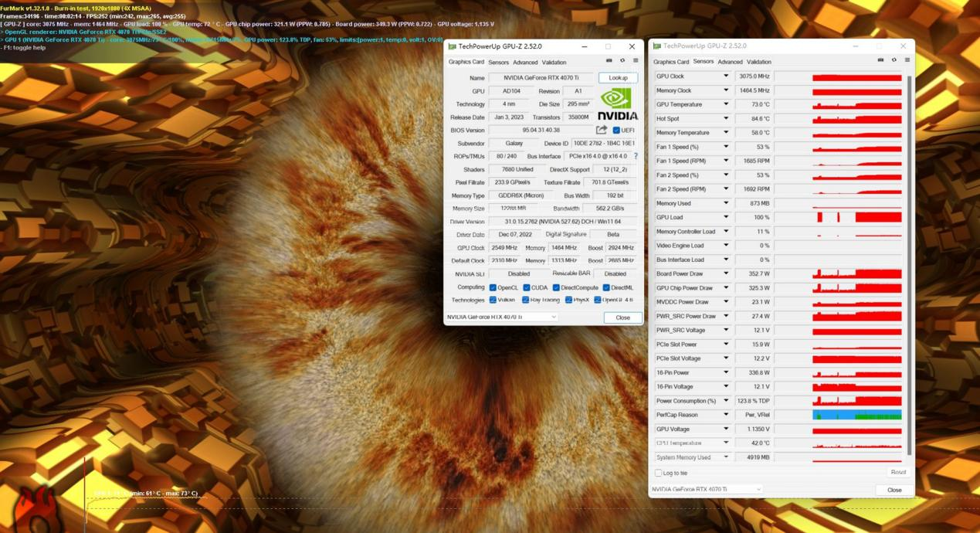
Task: Click the refresh icon in Graphics Card window
Action: tap(622, 60)
